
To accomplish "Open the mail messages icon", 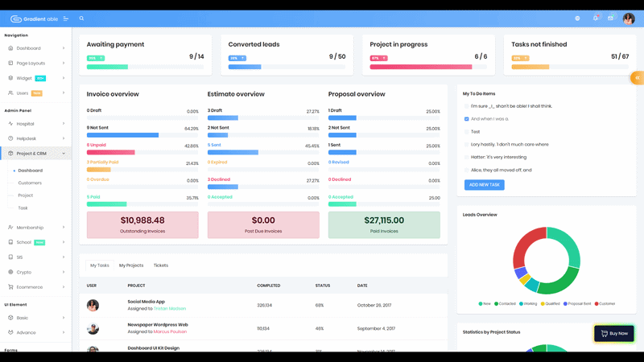I will pos(611,18).
